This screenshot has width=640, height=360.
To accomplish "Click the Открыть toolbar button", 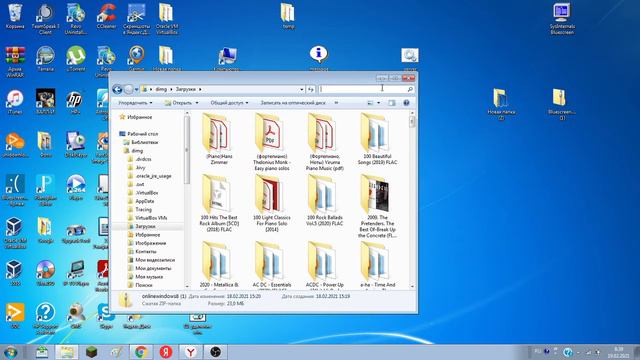I will pos(178,103).
